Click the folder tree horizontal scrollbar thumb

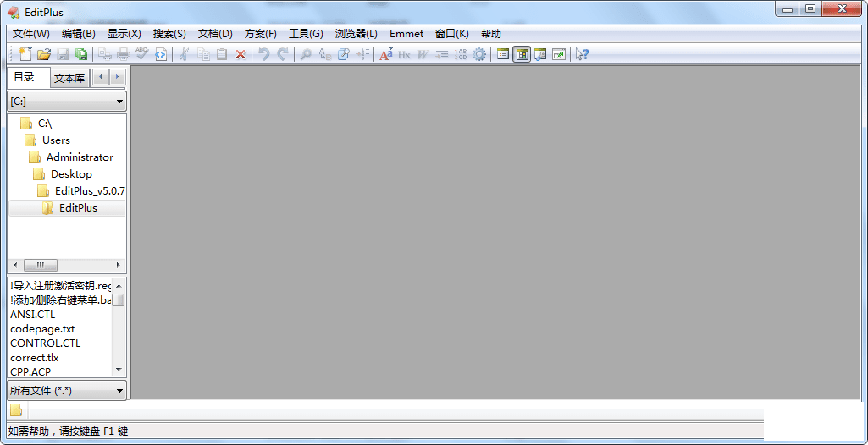pos(41,264)
